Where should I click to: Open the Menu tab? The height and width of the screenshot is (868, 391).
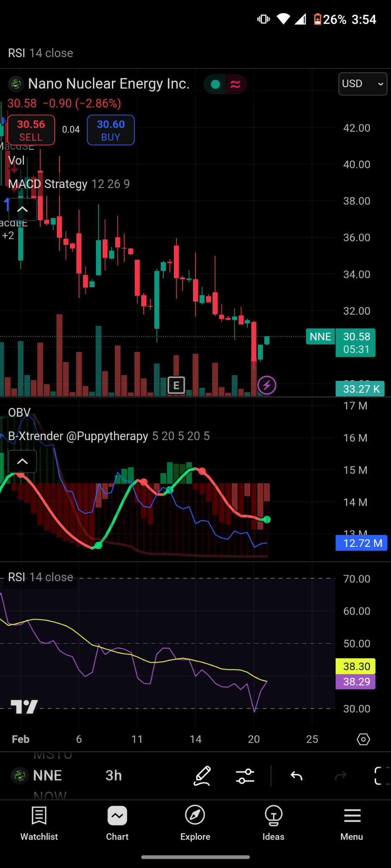(x=352, y=824)
